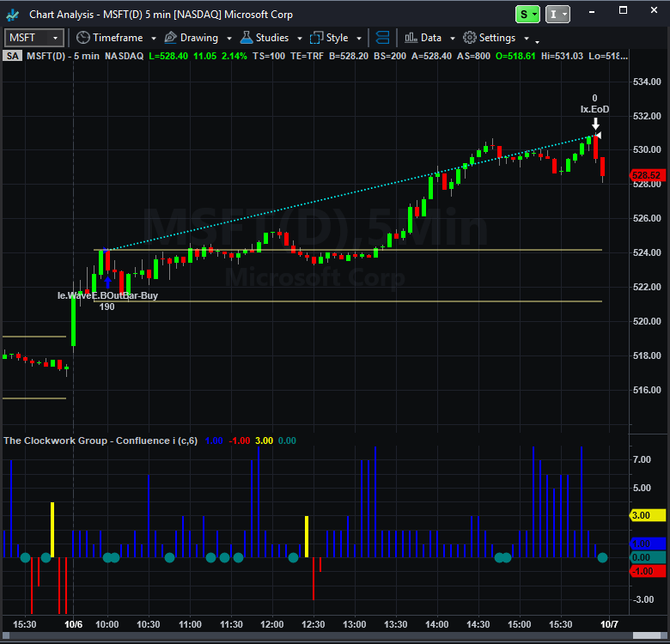
Task: Click the 10/6 date marker on axis
Action: pyautogui.click(x=74, y=624)
